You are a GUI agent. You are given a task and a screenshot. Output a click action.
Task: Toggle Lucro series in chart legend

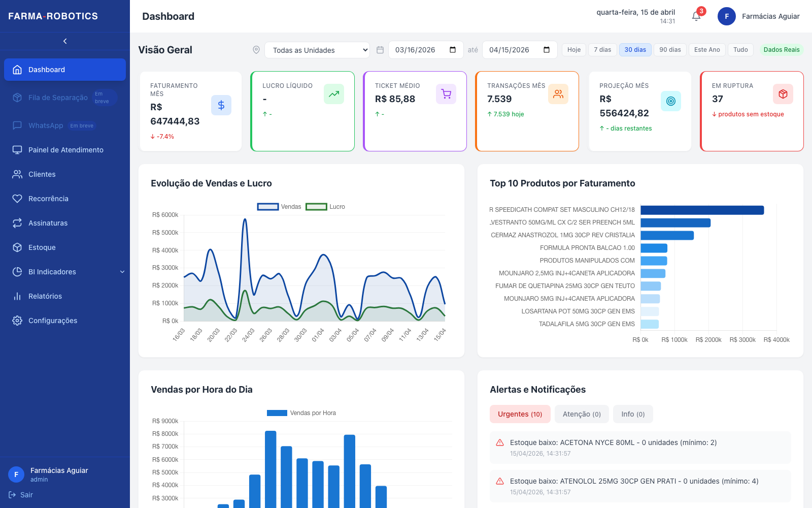click(325, 207)
